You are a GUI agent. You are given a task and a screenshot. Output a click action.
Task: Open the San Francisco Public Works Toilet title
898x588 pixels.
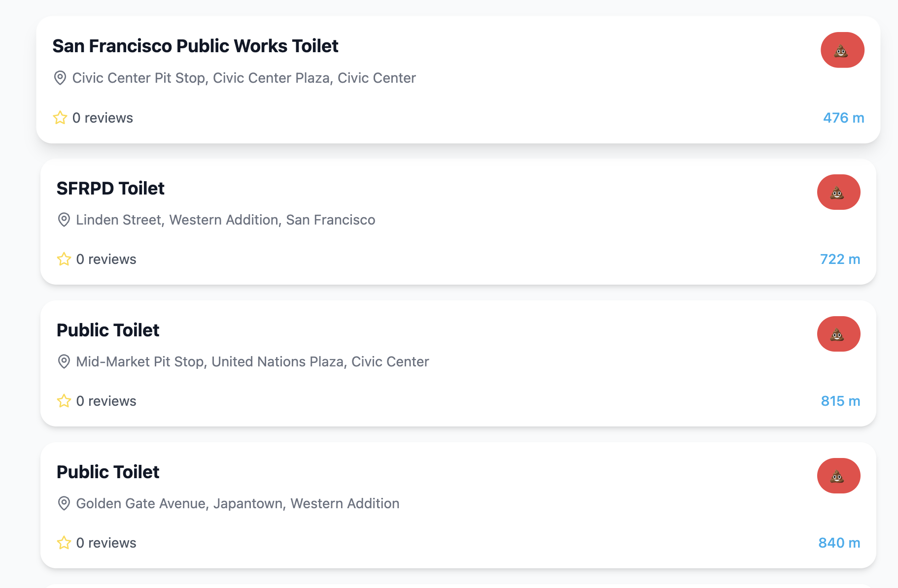click(x=195, y=46)
